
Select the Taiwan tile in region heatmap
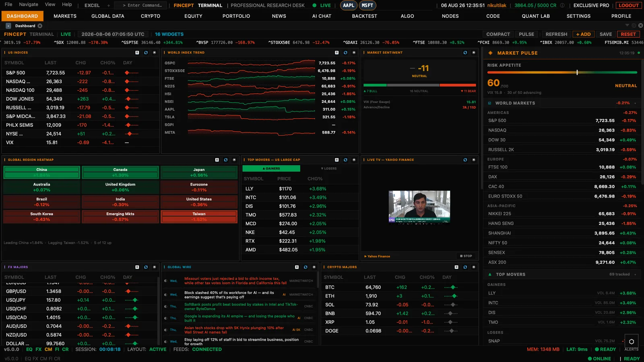pyautogui.click(x=199, y=217)
